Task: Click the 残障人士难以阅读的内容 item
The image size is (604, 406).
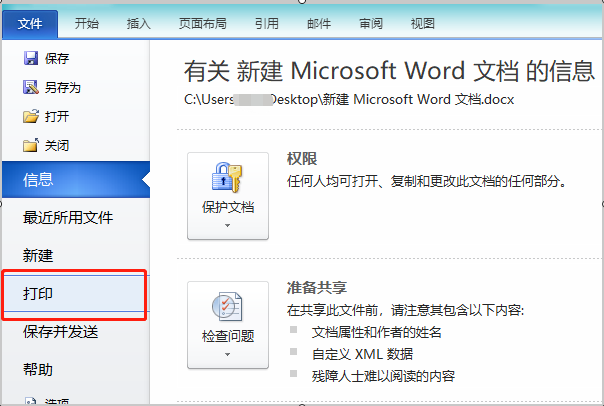Action: tap(383, 376)
